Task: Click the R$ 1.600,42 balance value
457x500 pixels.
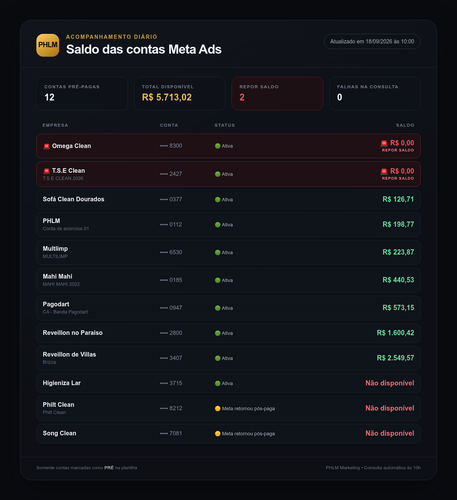Action: [x=396, y=333]
